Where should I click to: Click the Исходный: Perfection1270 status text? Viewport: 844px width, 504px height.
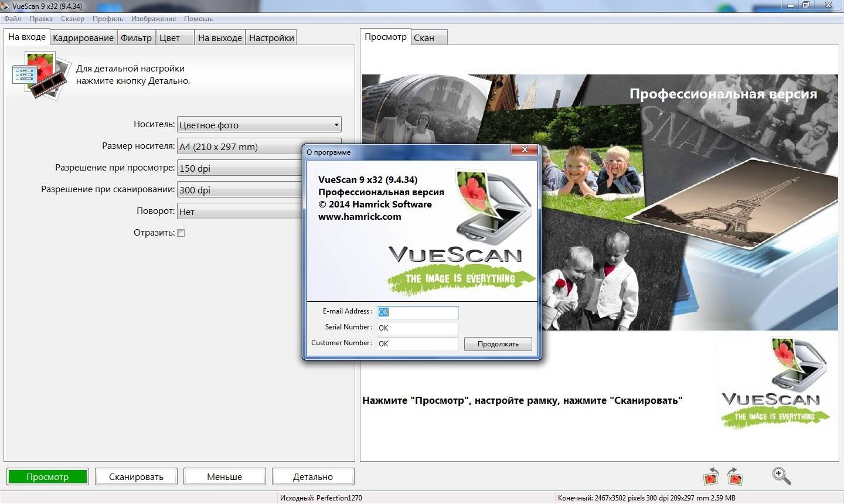point(321,498)
